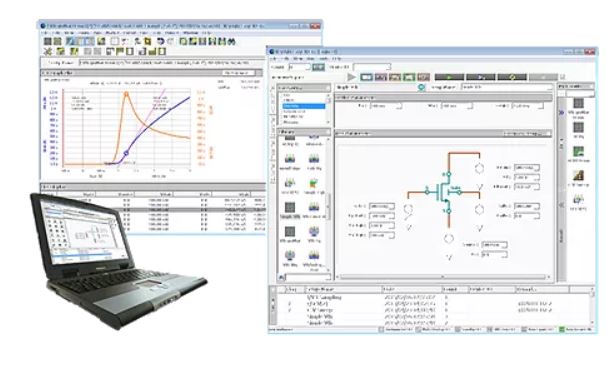Image resolution: width=616 pixels, height=368 pixels.
Task: Click the horizontal scrollbar below the schematic
Action: tap(443, 277)
